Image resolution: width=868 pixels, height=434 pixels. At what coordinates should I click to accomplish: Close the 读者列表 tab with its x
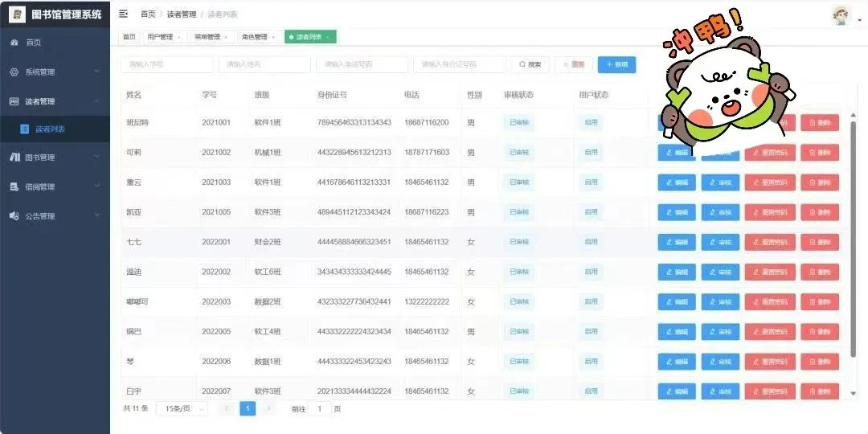(x=328, y=37)
